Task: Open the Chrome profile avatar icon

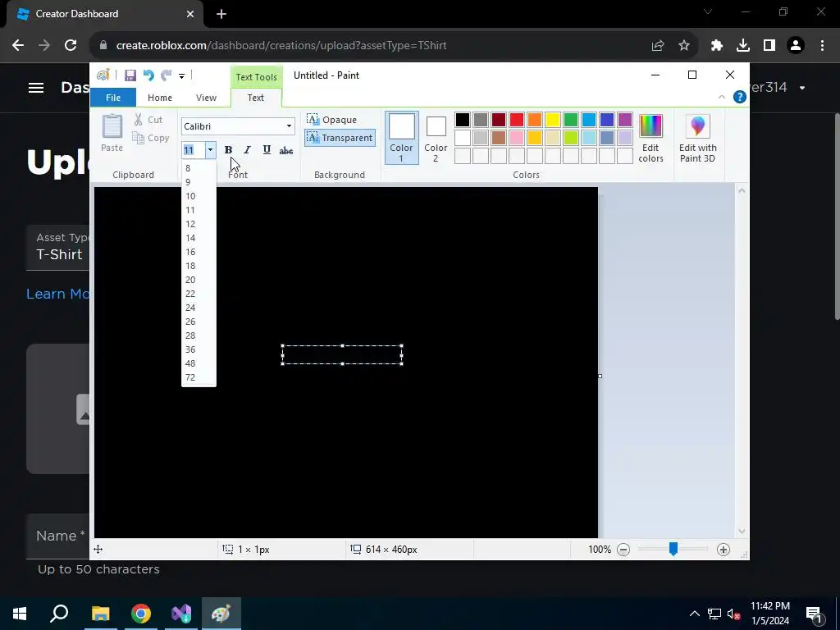Action: pos(796,46)
